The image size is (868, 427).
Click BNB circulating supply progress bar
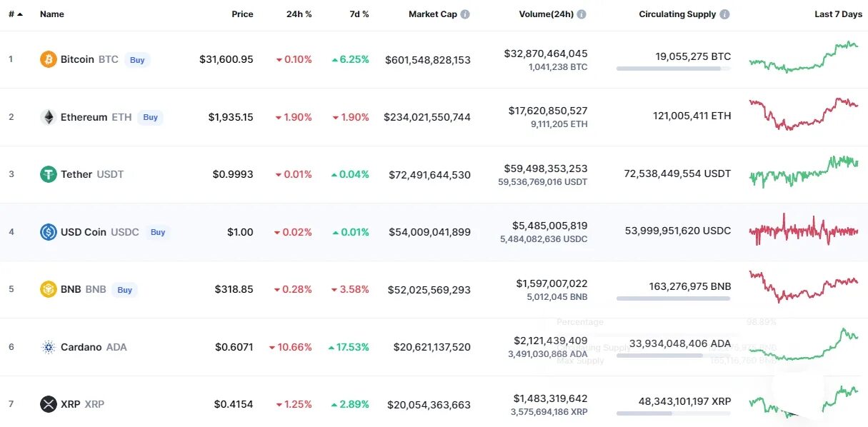pyautogui.click(x=674, y=298)
